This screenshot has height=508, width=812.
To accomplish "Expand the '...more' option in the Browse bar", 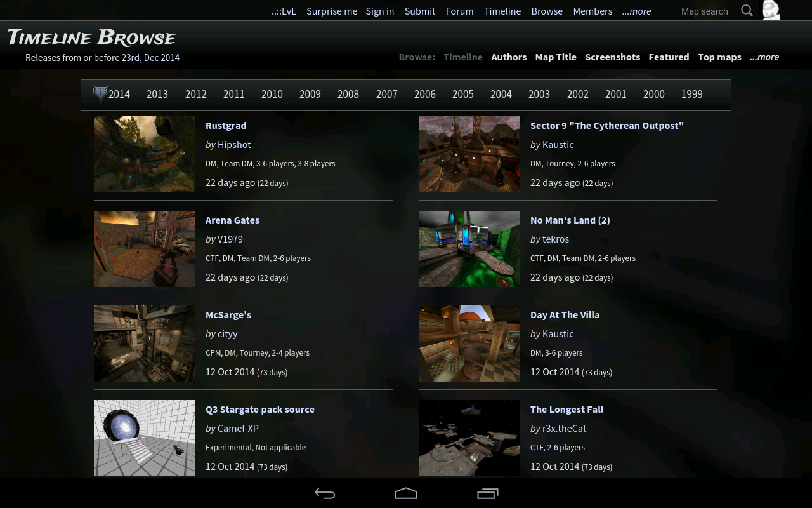I will click(x=764, y=57).
